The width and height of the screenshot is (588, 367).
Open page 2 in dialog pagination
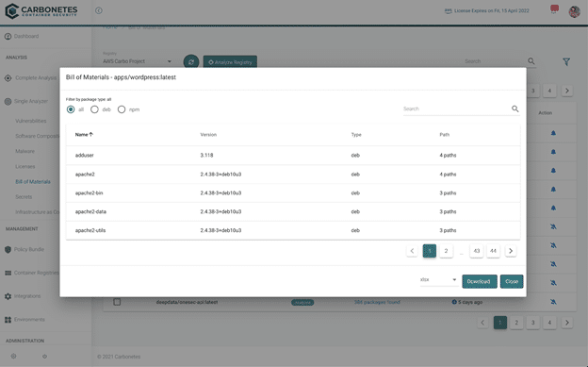tap(446, 251)
